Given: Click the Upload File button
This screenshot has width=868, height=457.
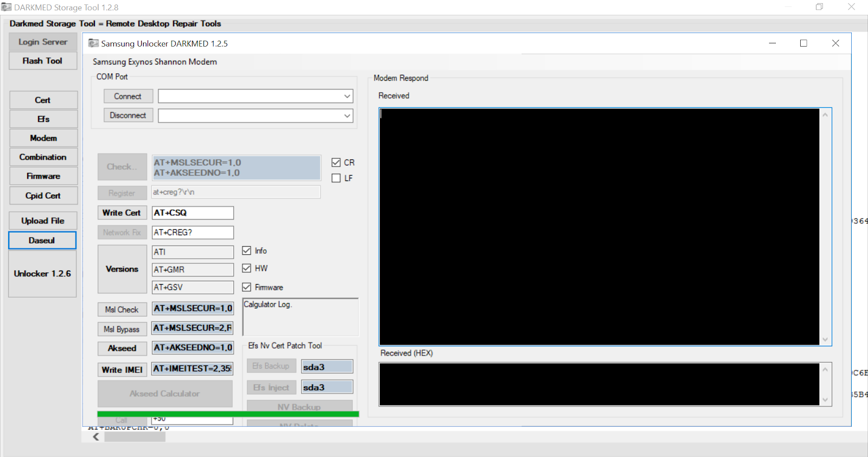Looking at the screenshot, I should tap(43, 221).
